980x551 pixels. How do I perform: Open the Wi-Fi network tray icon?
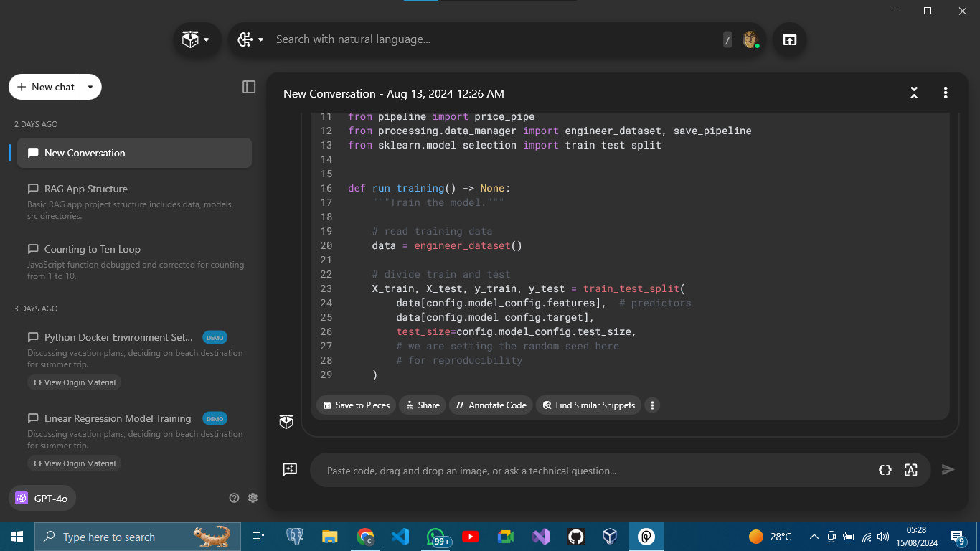(x=866, y=537)
